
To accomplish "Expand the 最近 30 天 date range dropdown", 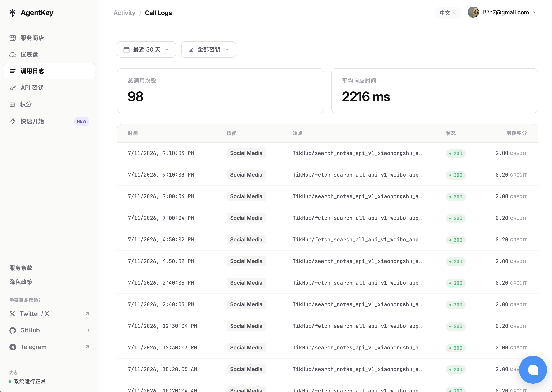I will click(x=146, y=50).
